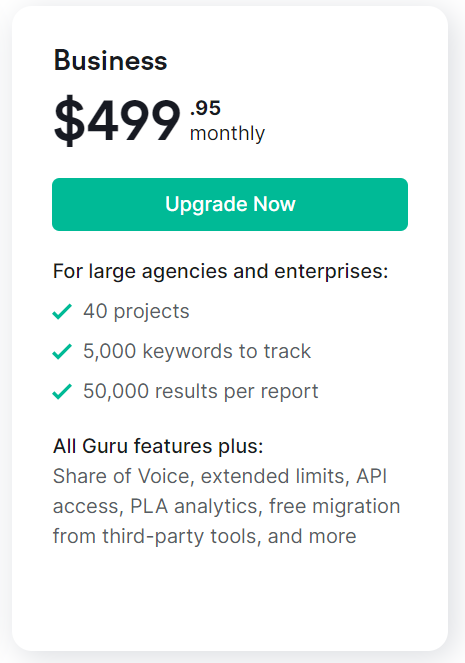The width and height of the screenshot is (465, 663).
Task: Click the 50,000 results per report text
Action: pyautogui.click(x=201, y=391)
